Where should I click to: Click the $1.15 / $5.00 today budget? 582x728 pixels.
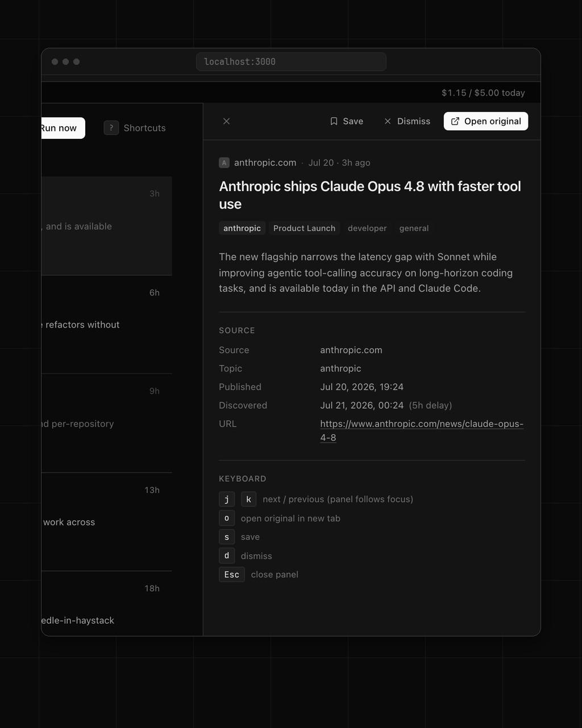pyautogui.click(x=483, y=93)
